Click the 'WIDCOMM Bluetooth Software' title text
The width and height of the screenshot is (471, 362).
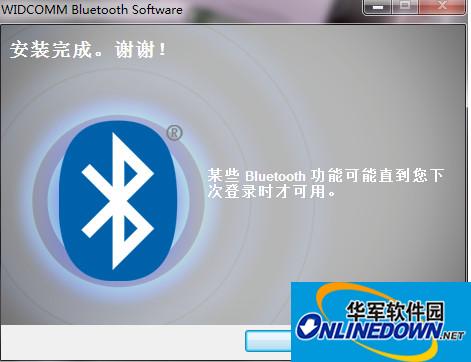pyautogui.click(x=92, y=9)
